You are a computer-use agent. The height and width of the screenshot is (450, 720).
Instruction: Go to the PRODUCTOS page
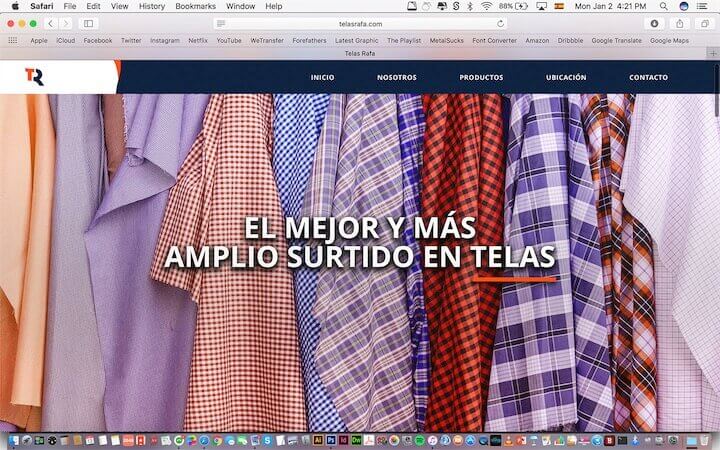(x=481, y=78)
